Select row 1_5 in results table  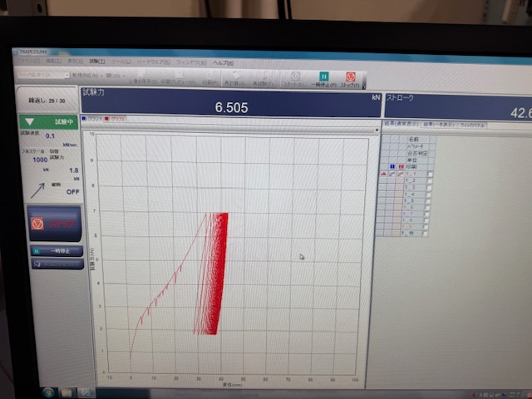pos(409,200)
